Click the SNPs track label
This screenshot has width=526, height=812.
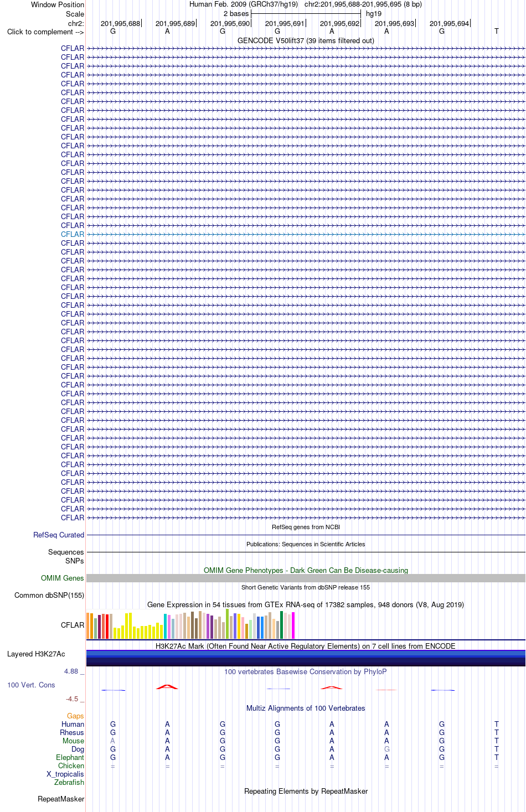click(x=75, y=561)
